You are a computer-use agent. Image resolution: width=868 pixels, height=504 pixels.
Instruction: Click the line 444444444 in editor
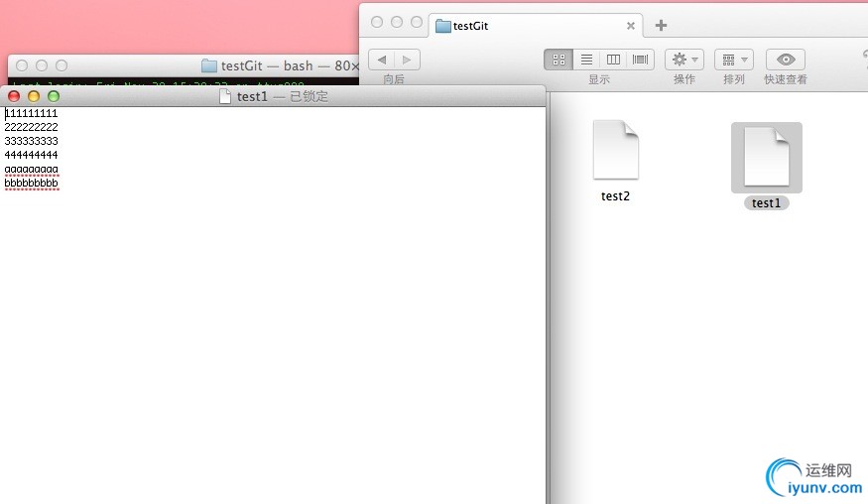(x=31, y=155)
